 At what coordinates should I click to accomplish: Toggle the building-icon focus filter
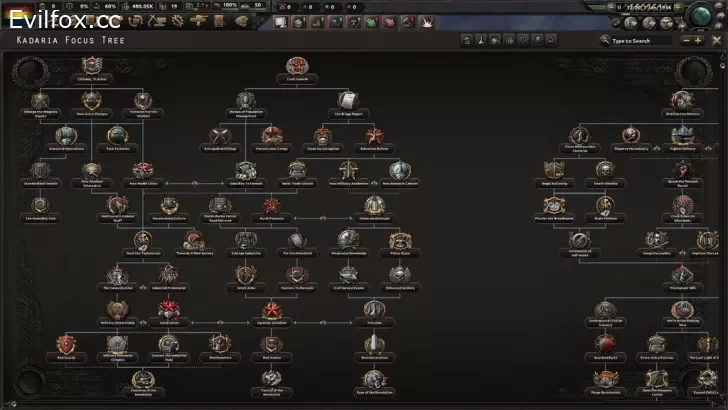coord(467,40)
